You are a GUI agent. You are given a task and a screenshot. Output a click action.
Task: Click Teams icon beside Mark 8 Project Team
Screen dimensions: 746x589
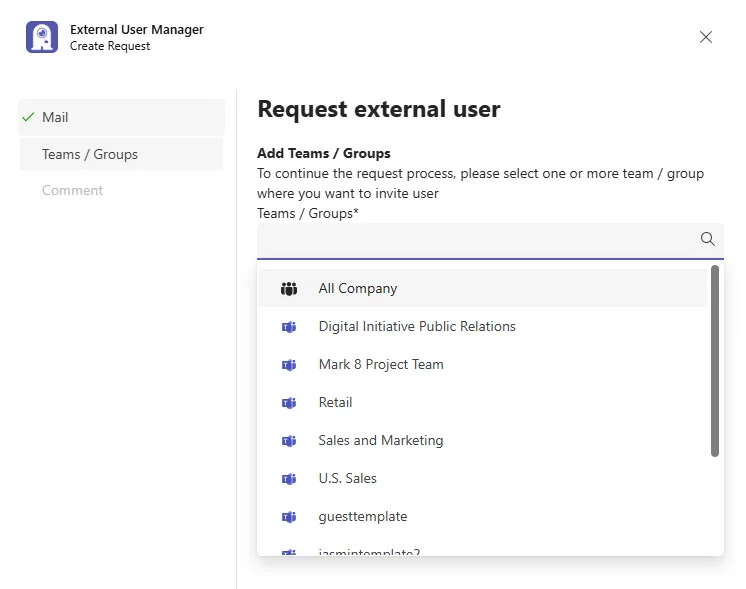tap(289, 365)
